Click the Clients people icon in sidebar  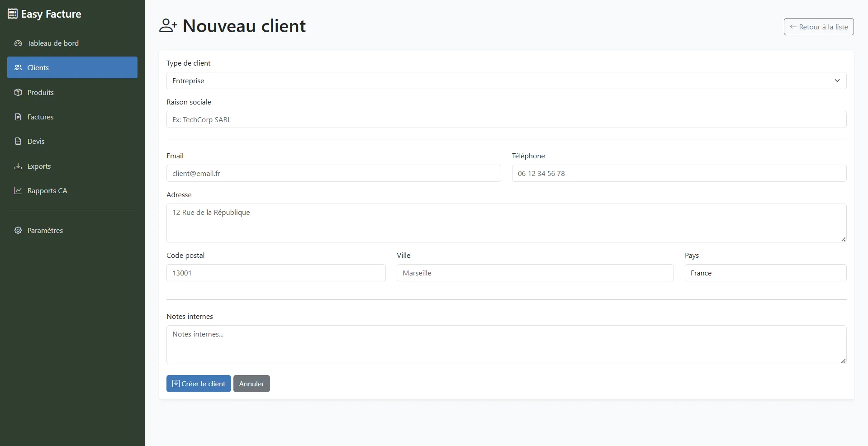[18, 67]
